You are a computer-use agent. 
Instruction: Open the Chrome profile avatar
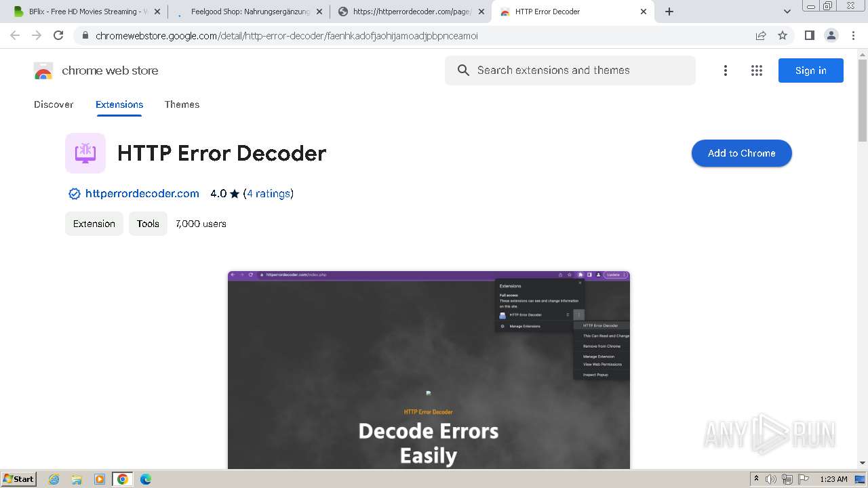831,35
